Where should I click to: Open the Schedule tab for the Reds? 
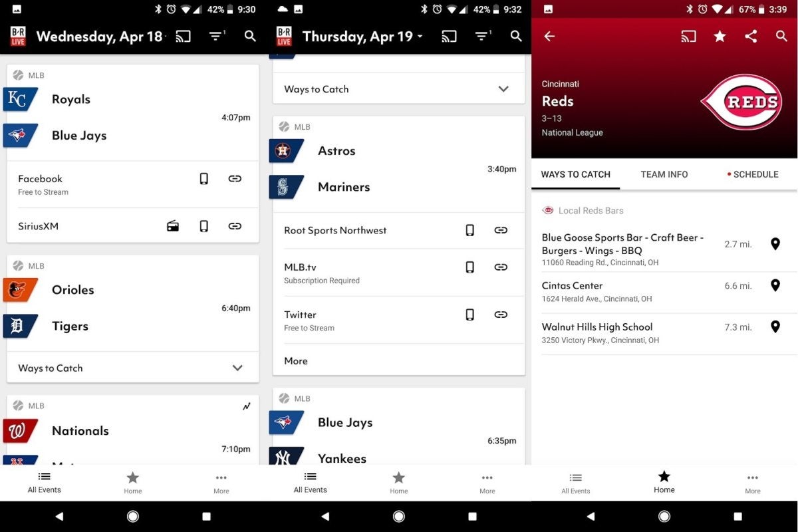coord(753,174)
